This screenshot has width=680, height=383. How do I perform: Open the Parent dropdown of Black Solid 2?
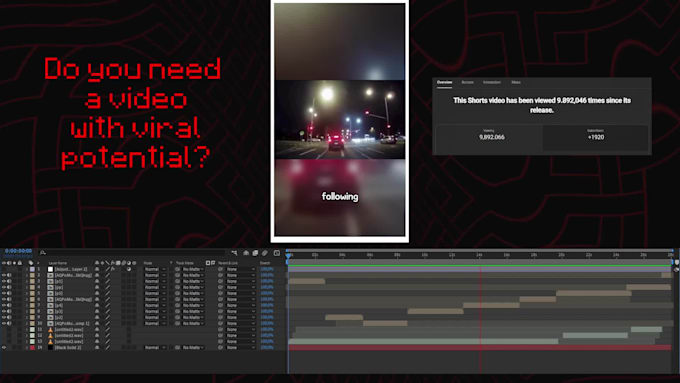[x=241, y=347]
